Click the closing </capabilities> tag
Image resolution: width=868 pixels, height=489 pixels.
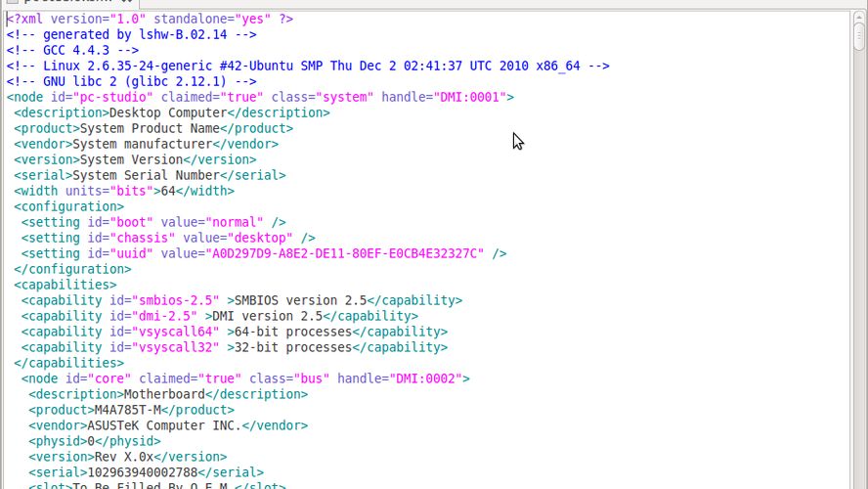pyautogui.click(x=68, y=363)
